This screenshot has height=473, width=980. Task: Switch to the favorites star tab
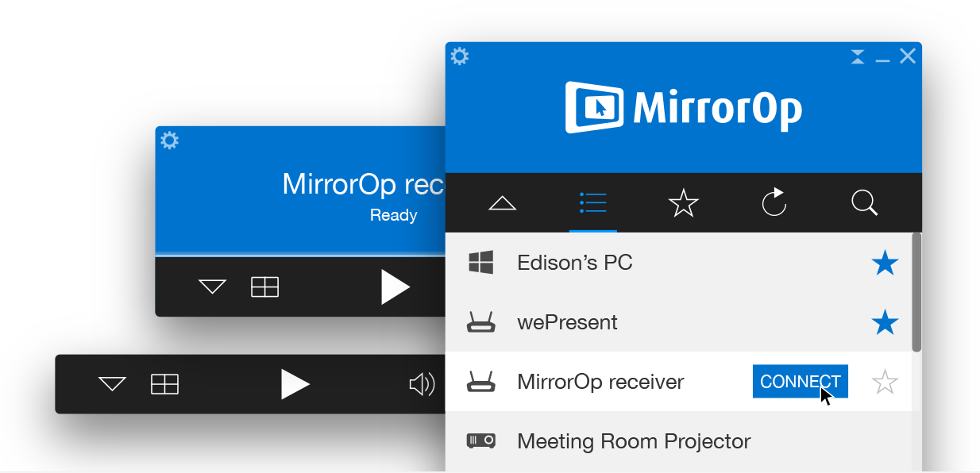click(683, 203)
